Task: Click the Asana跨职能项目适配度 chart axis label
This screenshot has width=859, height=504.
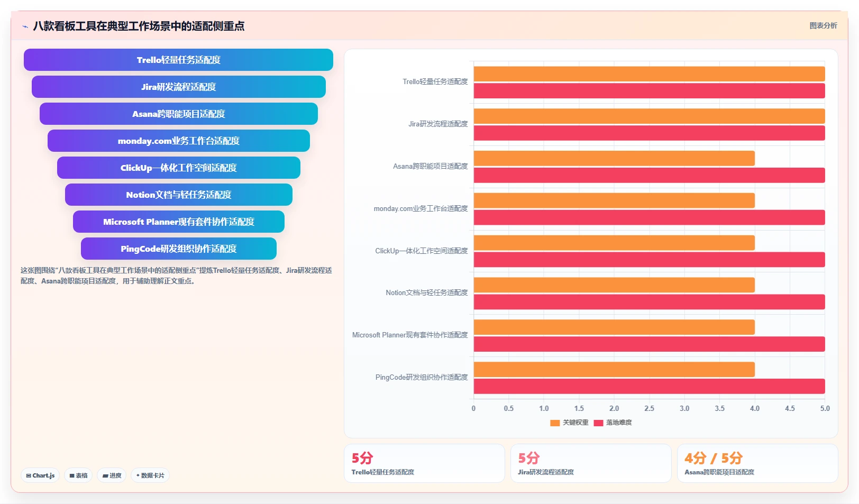Action: click(x=430, y=167)
